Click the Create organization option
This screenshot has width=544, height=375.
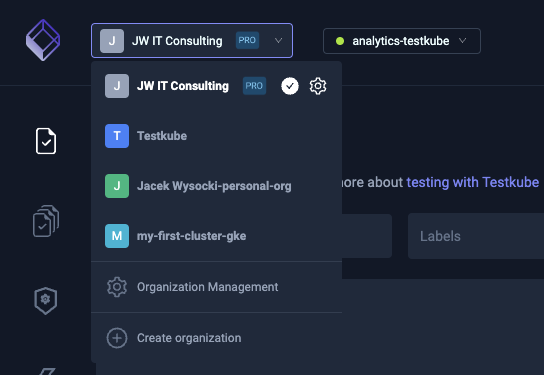[x=216, y=338]
